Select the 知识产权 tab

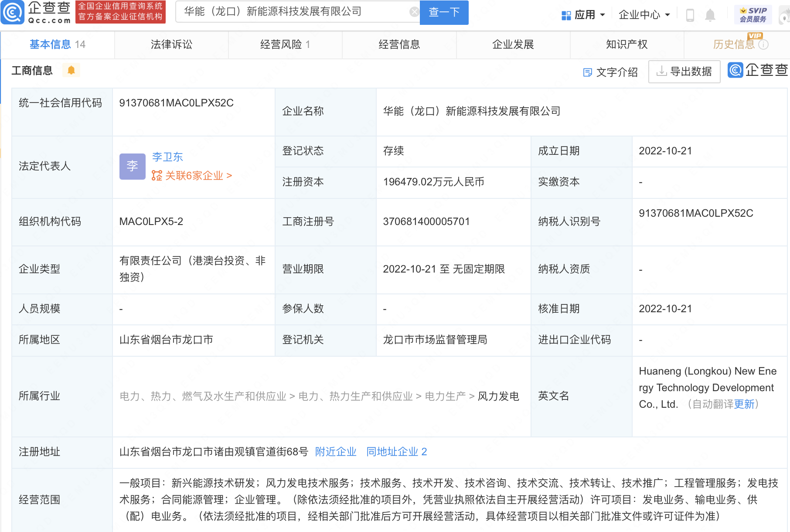point(627,44)
